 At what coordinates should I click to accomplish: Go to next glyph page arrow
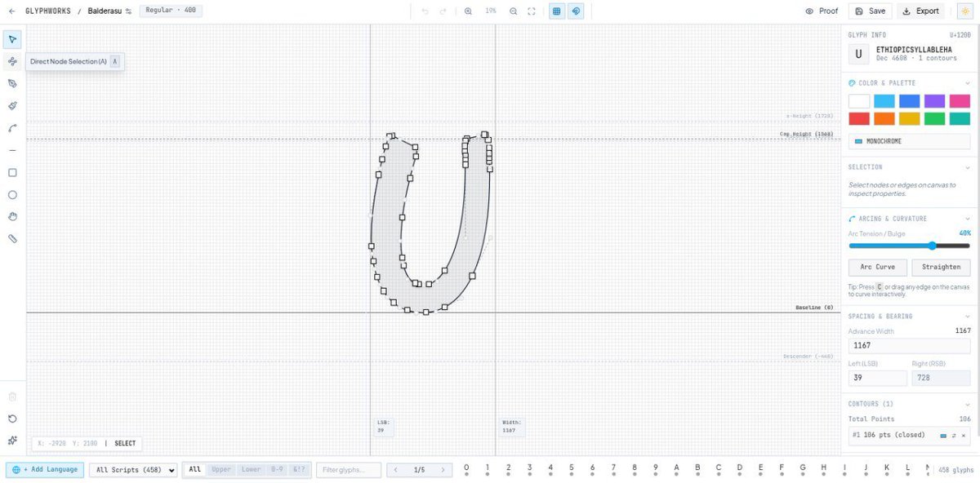click(443, 470)
